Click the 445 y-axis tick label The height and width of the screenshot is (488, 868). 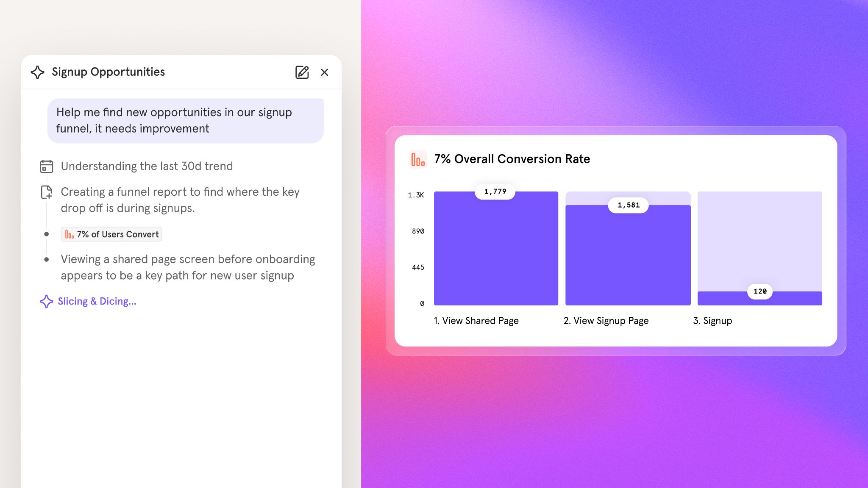coord(418,267)
